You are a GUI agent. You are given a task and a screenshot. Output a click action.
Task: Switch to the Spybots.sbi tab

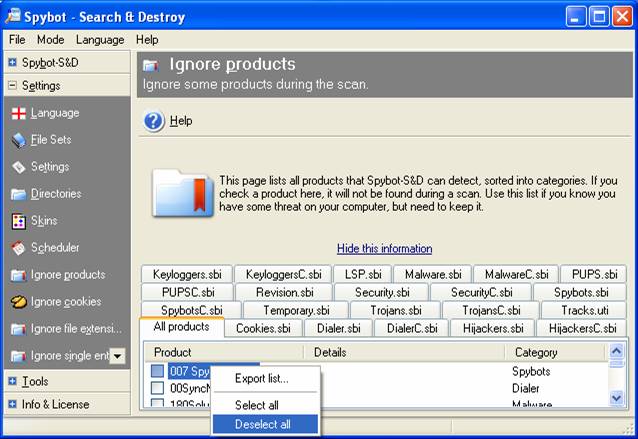(581, 292)
